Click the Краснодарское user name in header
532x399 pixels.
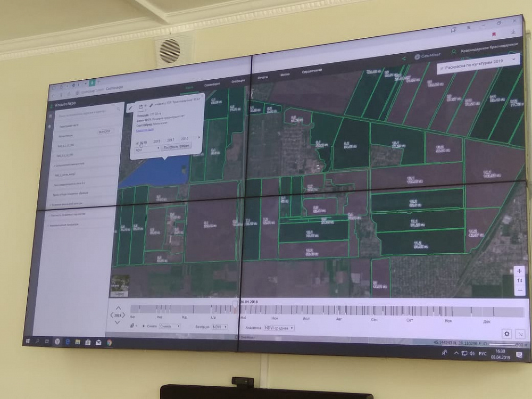489,48
